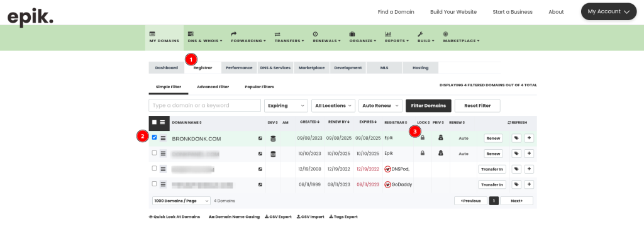Open the Expiring filter dropdown
Viewport: 644px width, 231px height.
(286, 106)
